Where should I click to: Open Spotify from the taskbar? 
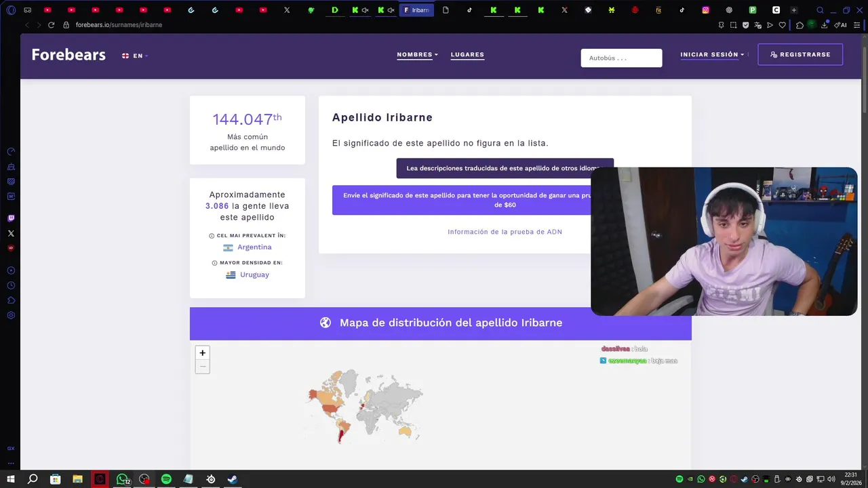coord(166,479)
